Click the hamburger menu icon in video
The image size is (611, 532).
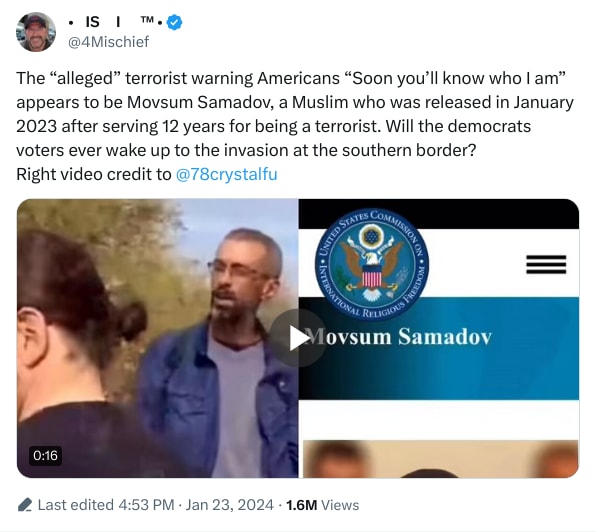546,265
